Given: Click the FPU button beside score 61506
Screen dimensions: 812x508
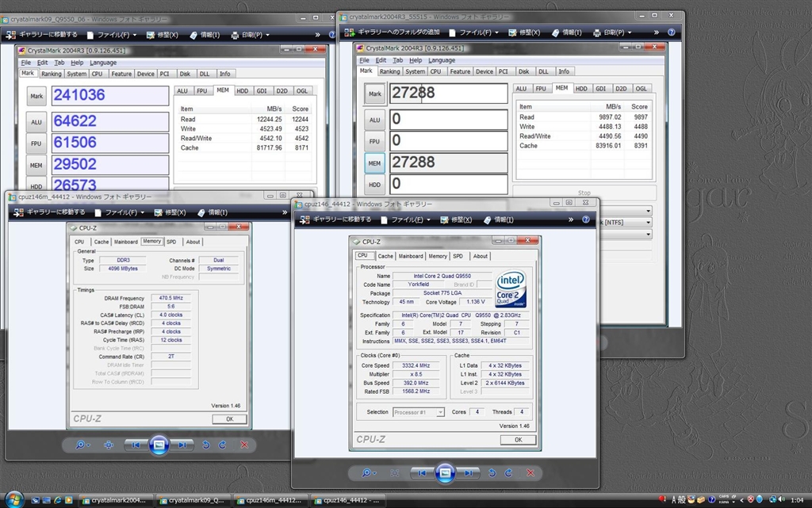Looking at the screenshot, I should [x=36, y=143].
